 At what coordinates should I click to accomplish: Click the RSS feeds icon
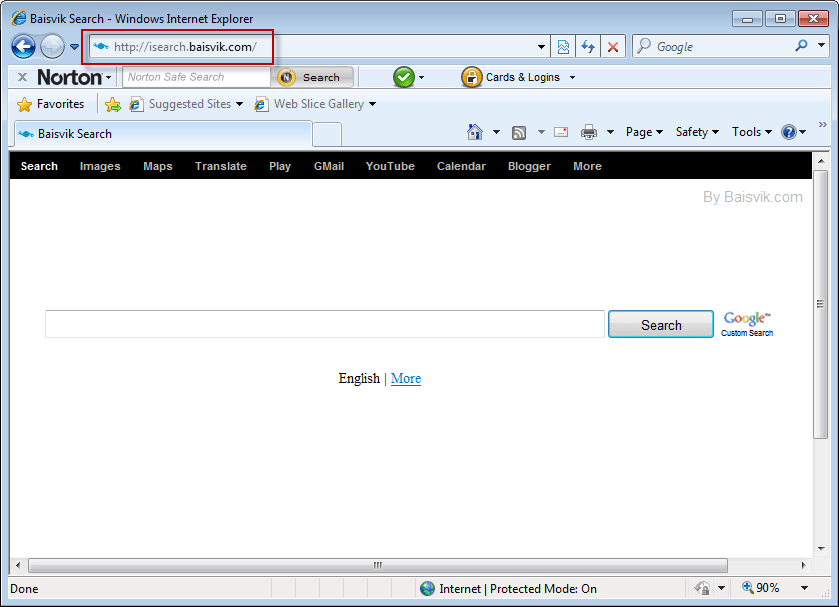point(519,132)
